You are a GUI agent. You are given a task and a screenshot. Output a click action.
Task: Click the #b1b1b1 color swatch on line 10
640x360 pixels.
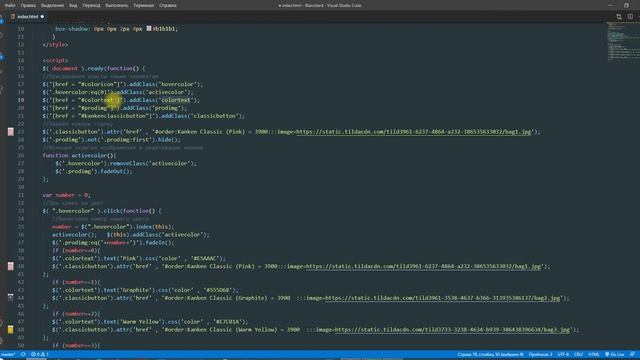point(149,29)
